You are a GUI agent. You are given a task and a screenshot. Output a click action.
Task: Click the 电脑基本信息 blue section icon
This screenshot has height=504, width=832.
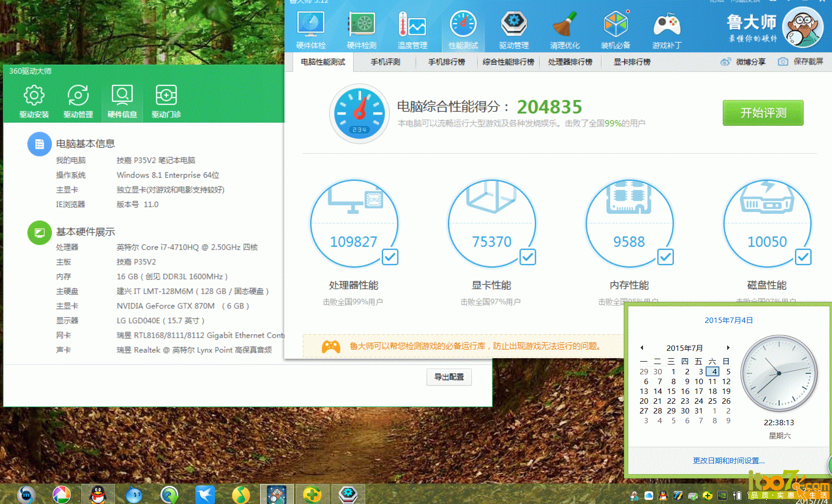40,144
